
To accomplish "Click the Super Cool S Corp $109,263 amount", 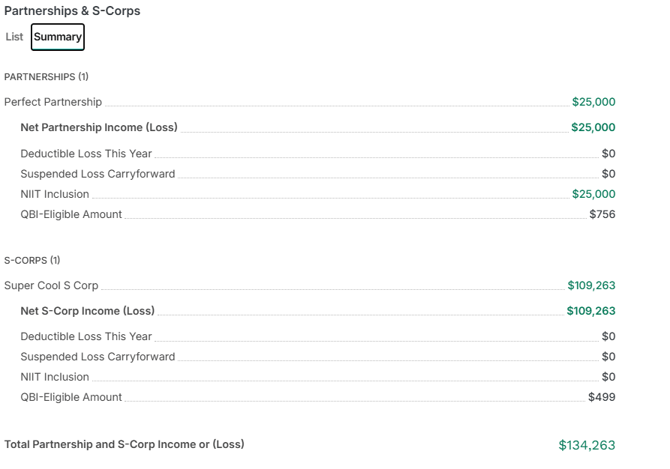I will (x=591, y=285).
